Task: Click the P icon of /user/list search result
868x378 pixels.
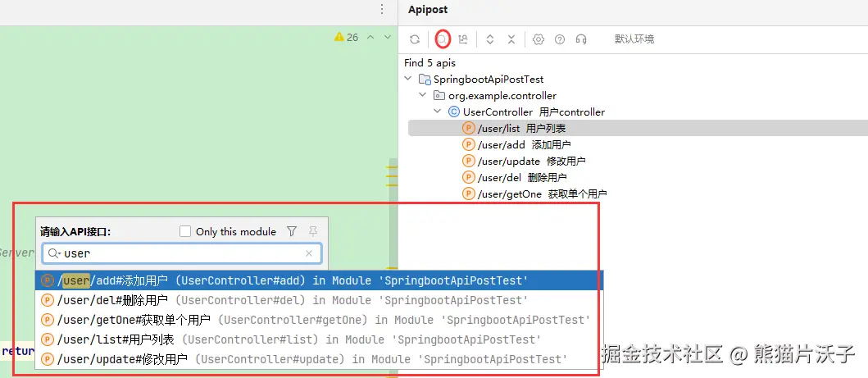Action: click(48, 339)
